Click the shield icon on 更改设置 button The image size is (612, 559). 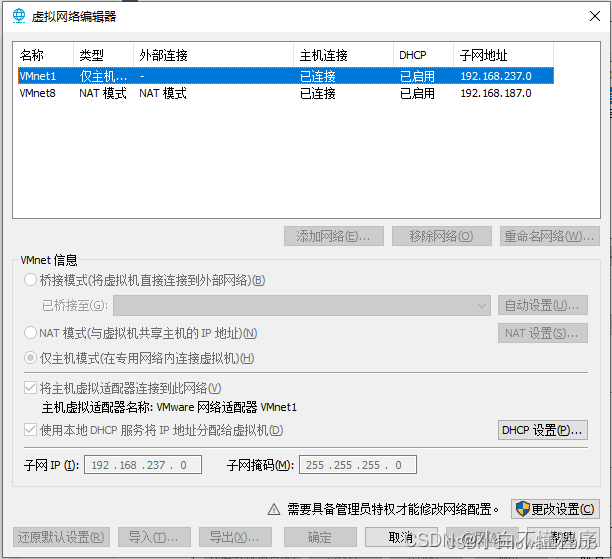(522, 509)
